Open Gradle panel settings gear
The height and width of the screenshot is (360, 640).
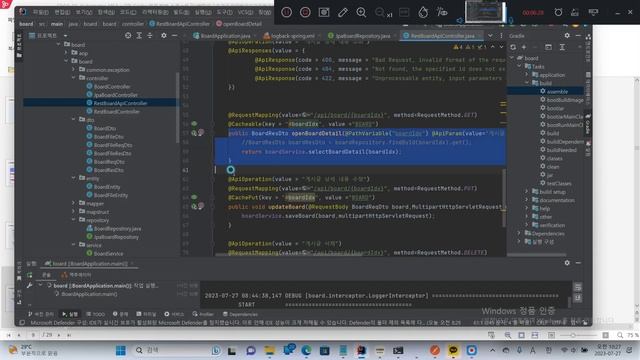click(567, 36)
